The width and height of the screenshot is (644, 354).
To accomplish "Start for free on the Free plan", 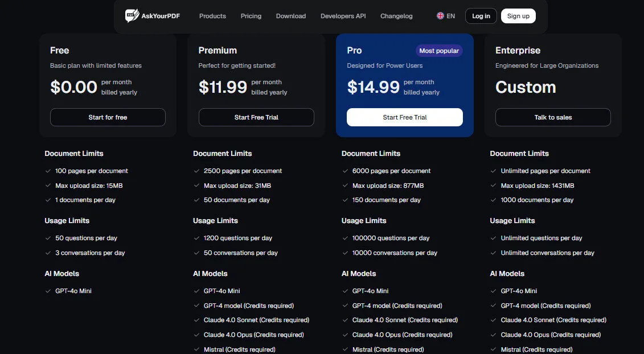I will click(x=108, y=117).
